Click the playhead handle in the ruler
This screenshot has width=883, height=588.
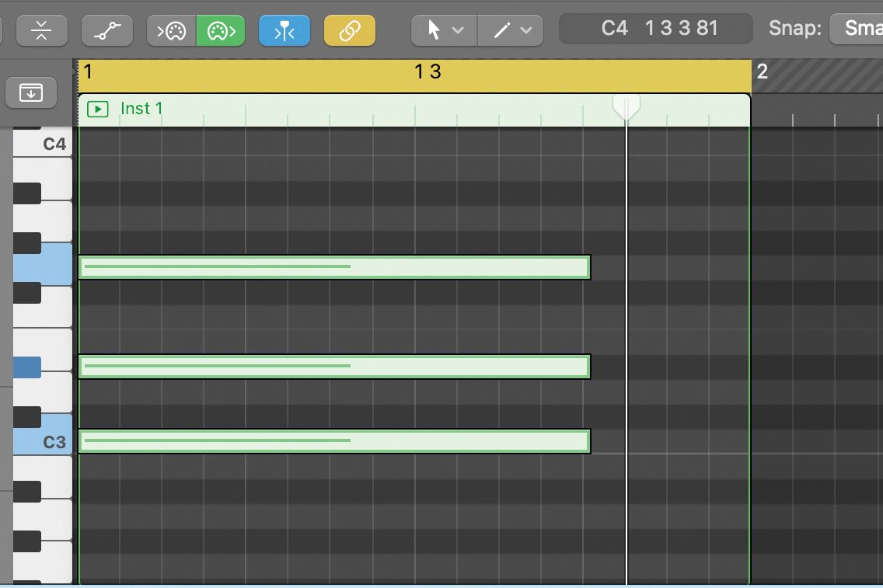(626, 105)
